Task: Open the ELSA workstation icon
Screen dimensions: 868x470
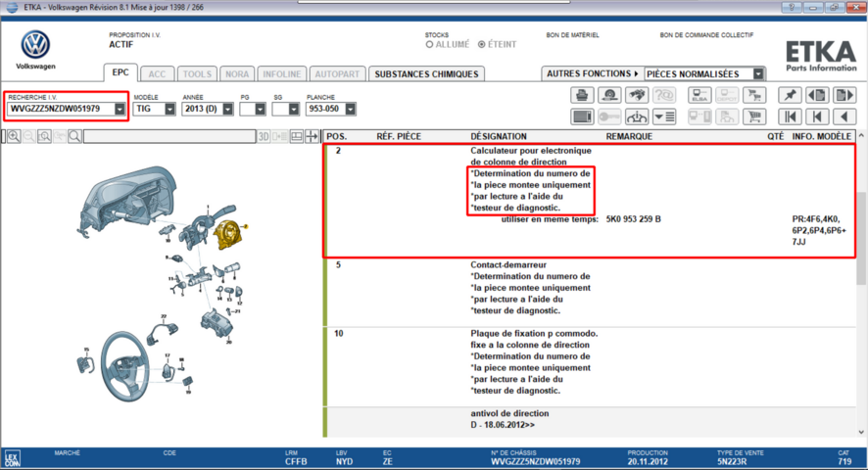Action: coord(699,95)
